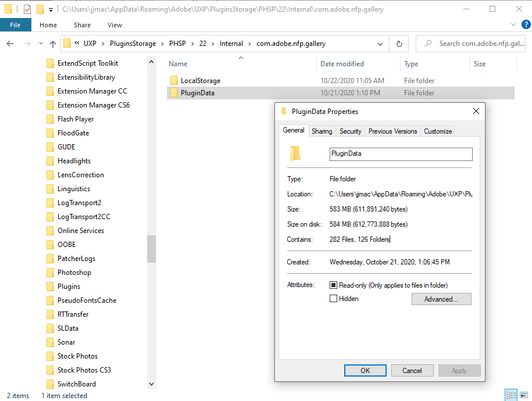Switch to the Previous Versions tab
Image resolution: width=532 pixels, height=401 pixels.
392,131
